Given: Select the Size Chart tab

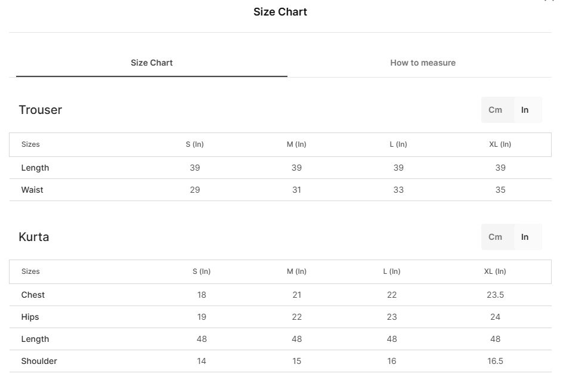Looking at the screenshot, I should point(151,63).
